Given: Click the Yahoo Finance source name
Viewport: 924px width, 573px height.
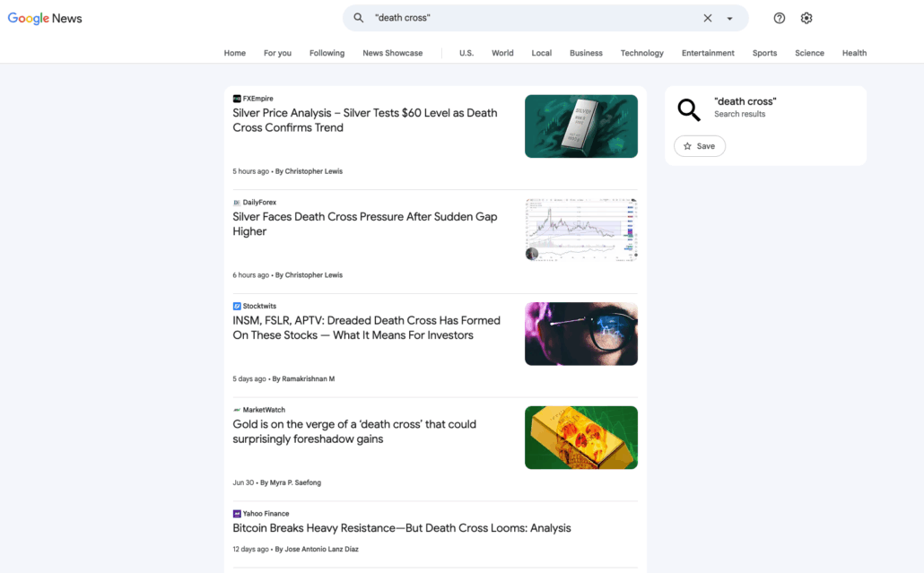Looking at the screenshot, I should pyautogui.click(x=266, y=513).
